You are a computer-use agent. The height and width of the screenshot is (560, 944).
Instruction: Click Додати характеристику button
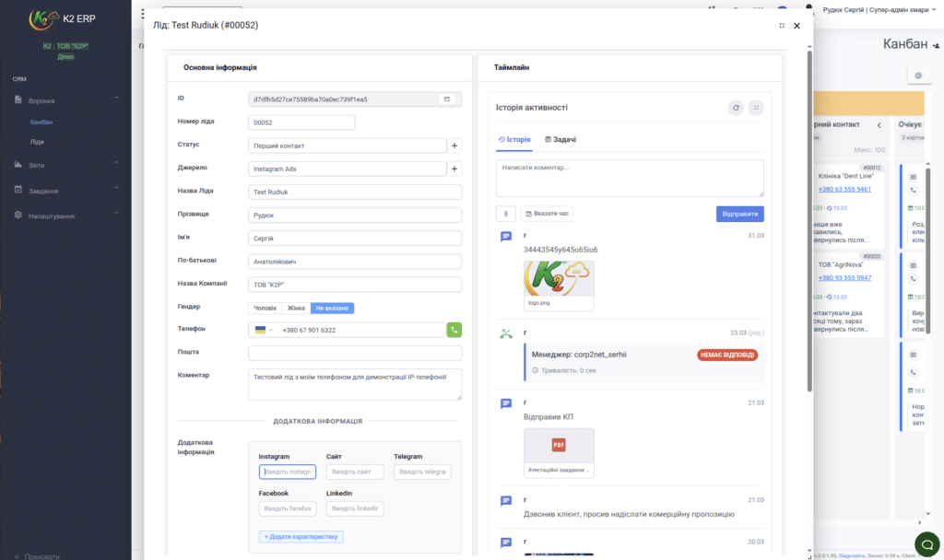tap(301, 537)
